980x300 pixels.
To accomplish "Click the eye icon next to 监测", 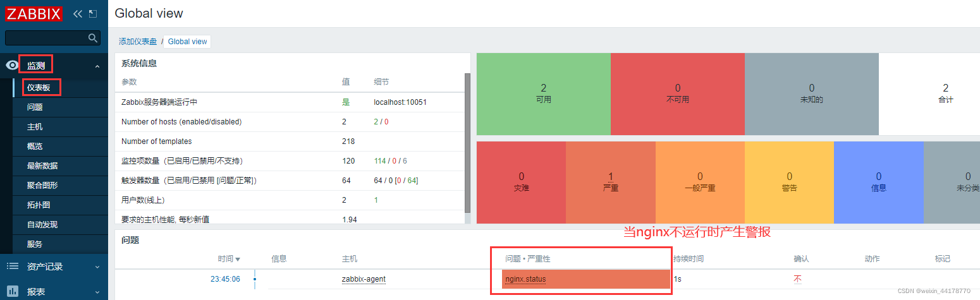I will click(12, 65).
